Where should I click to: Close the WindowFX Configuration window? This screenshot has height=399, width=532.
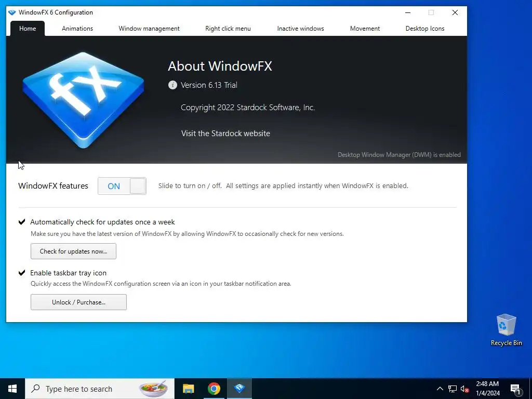455,12
